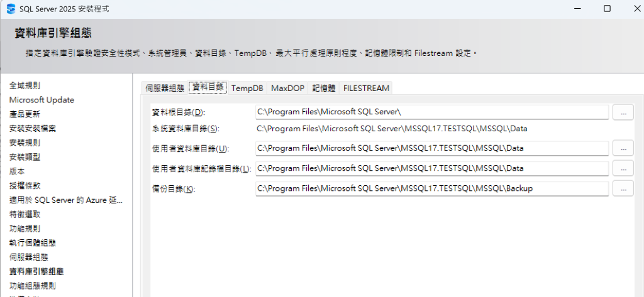Select 產品更新 in the step list

pyautogui.click(x=25, y=114)
